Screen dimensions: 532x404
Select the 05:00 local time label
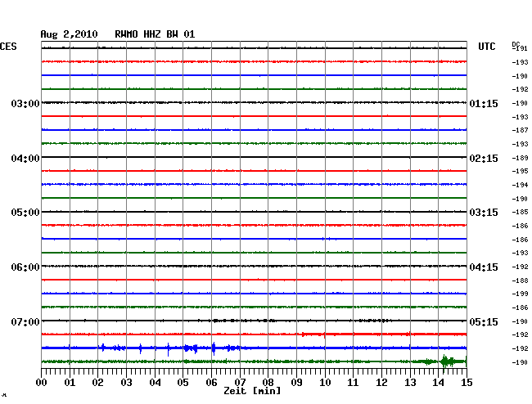25,212
